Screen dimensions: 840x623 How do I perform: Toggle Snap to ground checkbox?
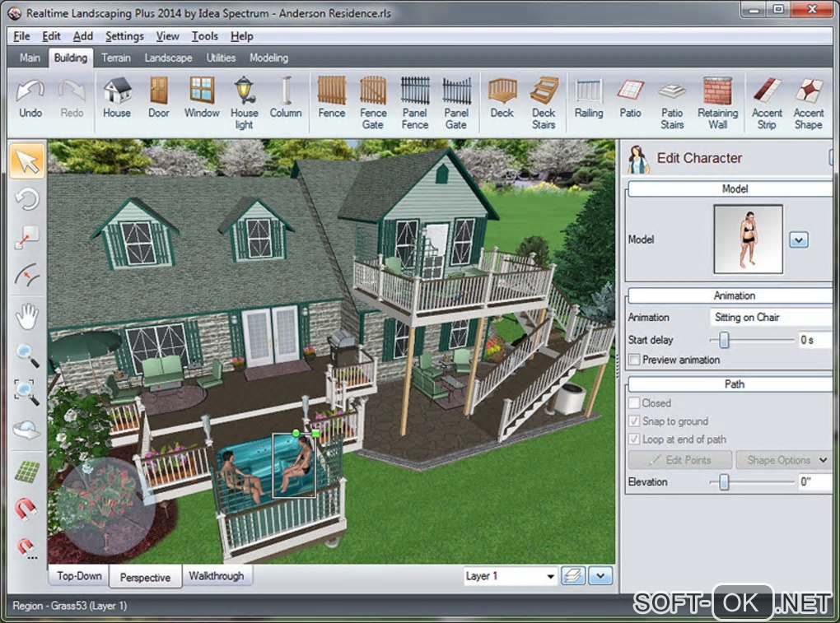pyautogui.click(x=634, y=421)
